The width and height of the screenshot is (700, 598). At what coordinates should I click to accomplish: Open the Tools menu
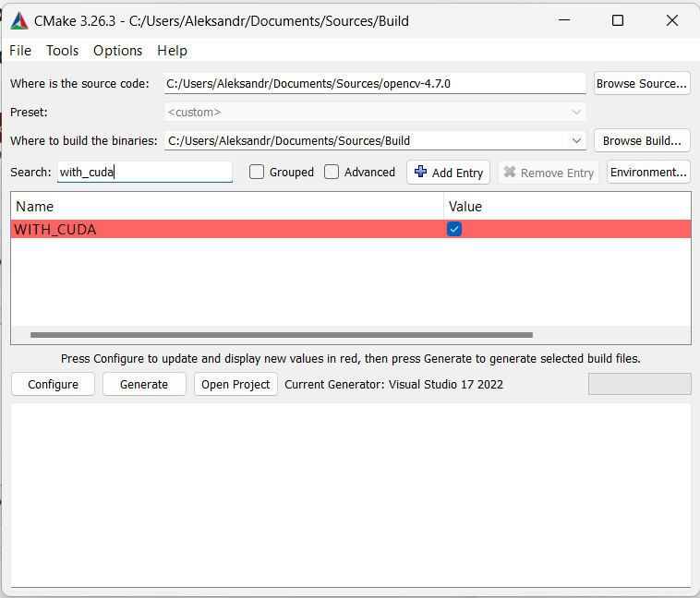click(x=63, y=51)
